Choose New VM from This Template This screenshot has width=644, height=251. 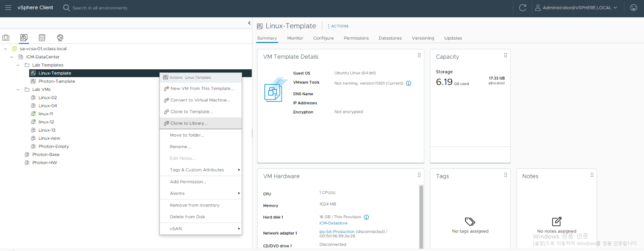[x=201, y=88]
